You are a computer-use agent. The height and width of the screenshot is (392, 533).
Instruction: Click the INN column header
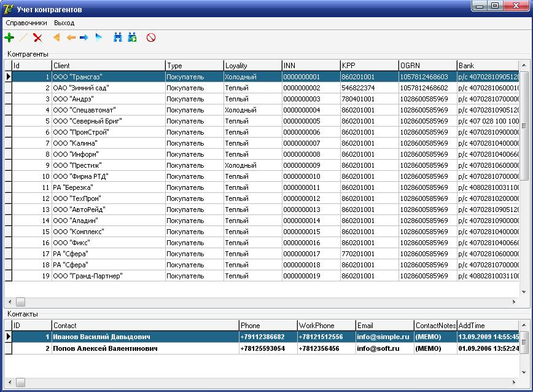311,65
